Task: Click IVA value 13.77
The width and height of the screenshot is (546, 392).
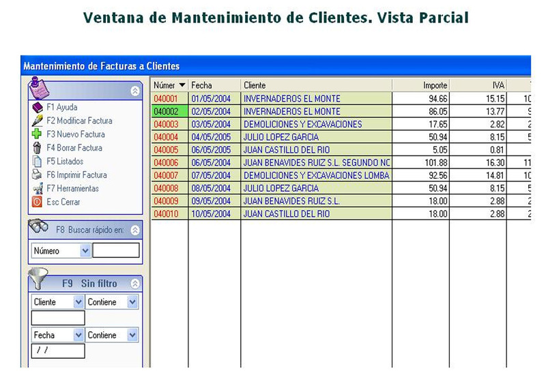Action: pos(495,112)
